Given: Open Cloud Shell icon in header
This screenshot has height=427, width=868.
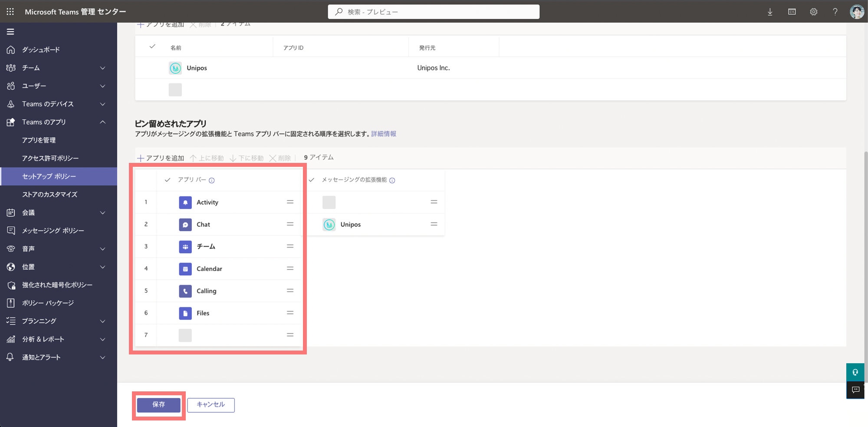Looking at the screenshot, I should (x=792, y=12).
